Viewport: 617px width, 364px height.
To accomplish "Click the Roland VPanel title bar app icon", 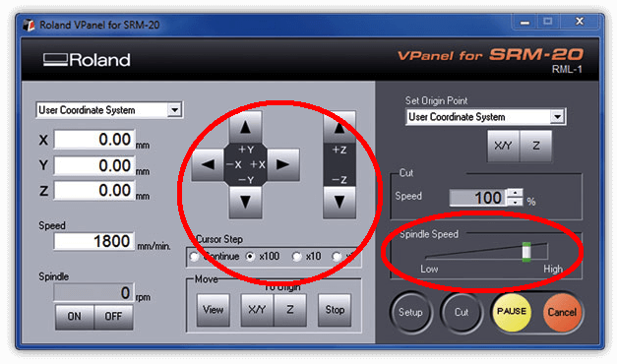I will click(29, 25).
